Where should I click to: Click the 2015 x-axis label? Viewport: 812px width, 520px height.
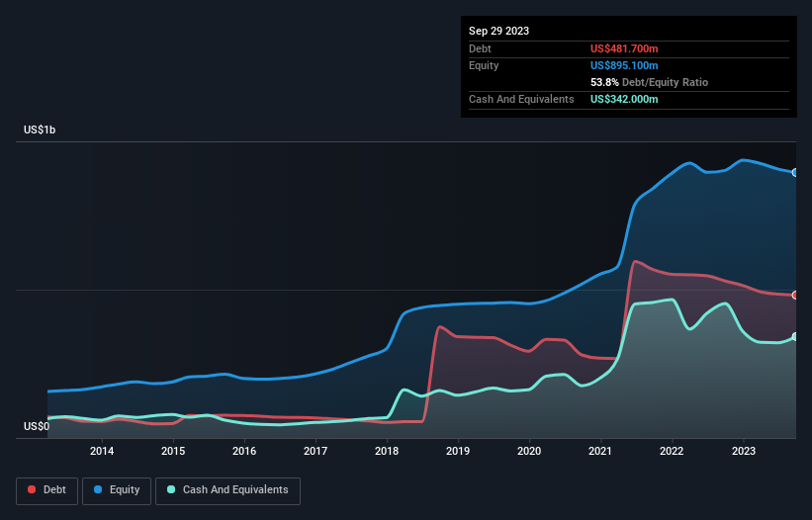173,451
